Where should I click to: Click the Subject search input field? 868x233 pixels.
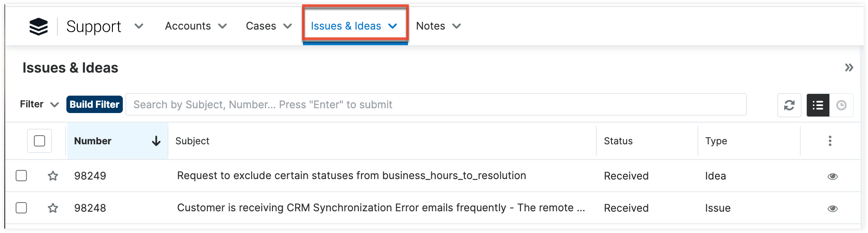436,104
